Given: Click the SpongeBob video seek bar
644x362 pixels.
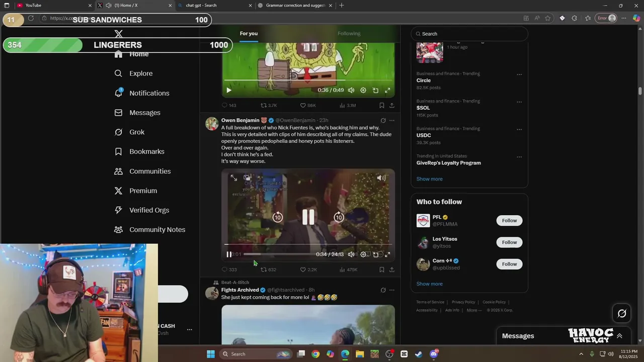Looking at the screenshot, I should 308,80.
